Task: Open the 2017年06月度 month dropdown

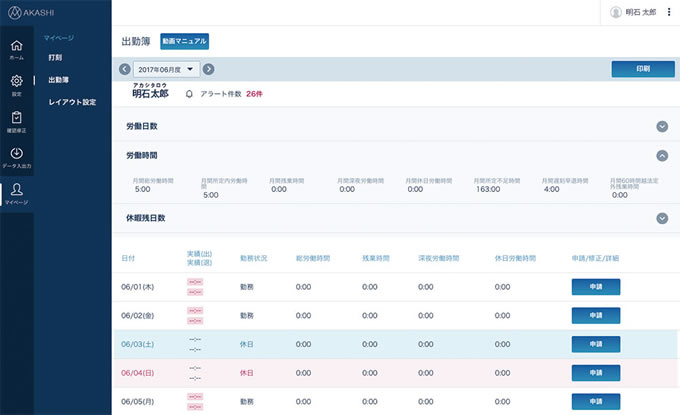Action: [167, 69]
